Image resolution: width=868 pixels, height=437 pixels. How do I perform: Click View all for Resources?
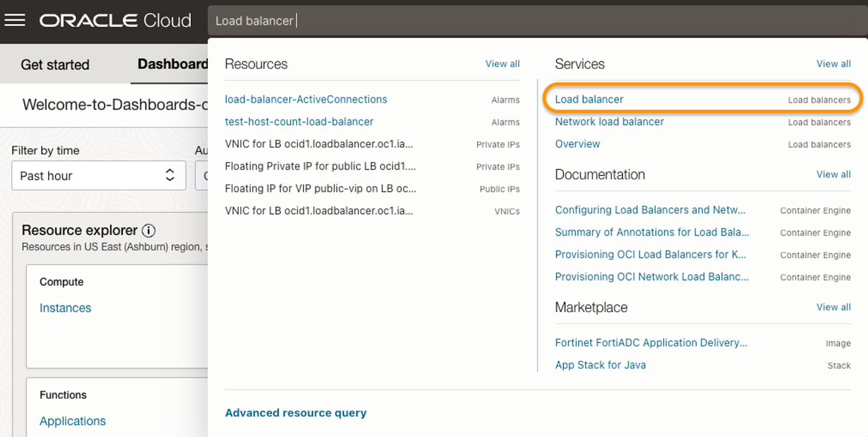pyautogui.click(x=502, y=64)
